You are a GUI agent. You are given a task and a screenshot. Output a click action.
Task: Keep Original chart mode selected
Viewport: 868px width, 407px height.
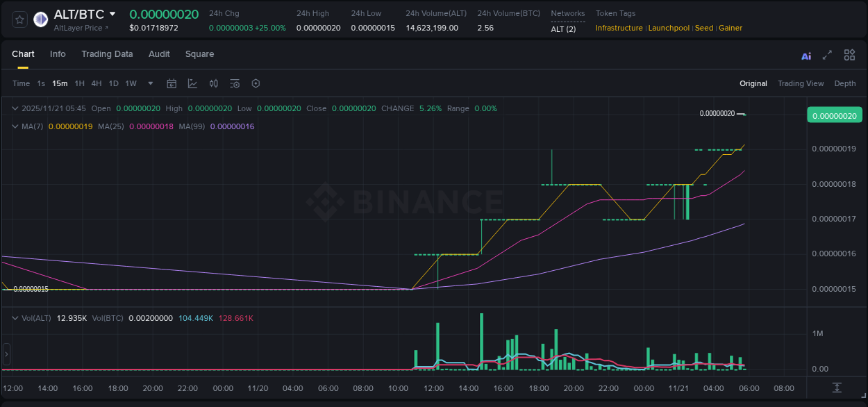pyautogui.click(x=753, y=83)
